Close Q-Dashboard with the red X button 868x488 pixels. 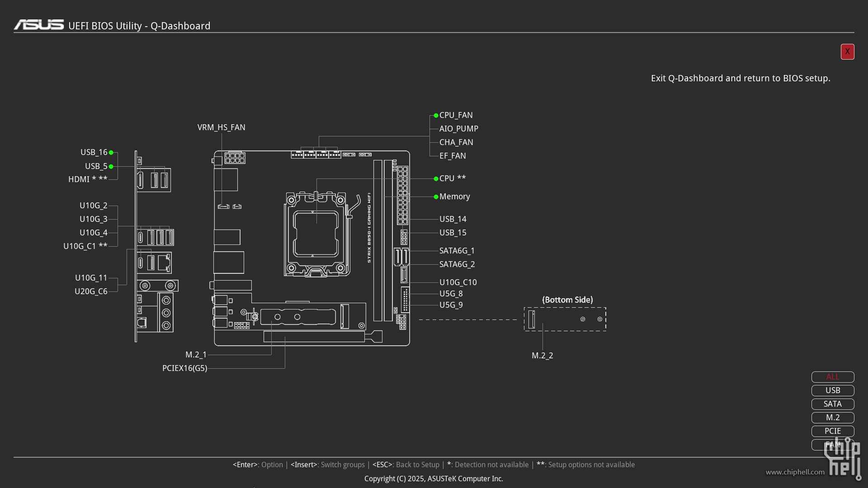[x=847, y=52]
